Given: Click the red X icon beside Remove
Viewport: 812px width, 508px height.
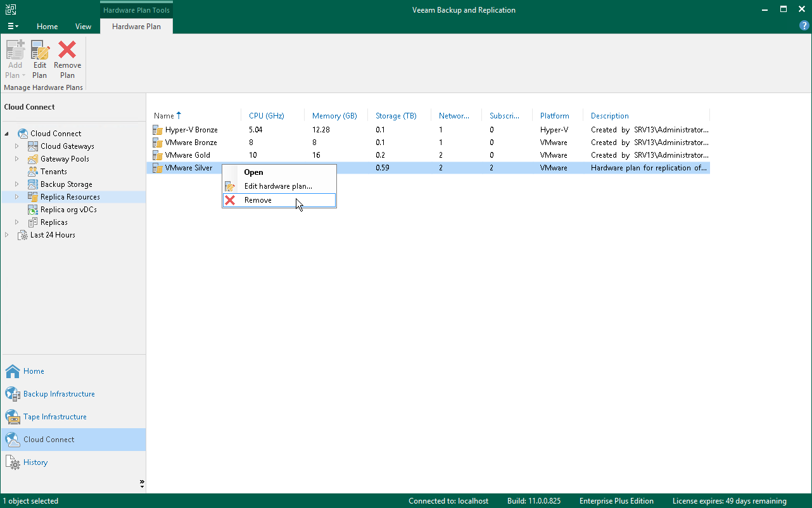Looking at the screenshot, I should (230, 200).
